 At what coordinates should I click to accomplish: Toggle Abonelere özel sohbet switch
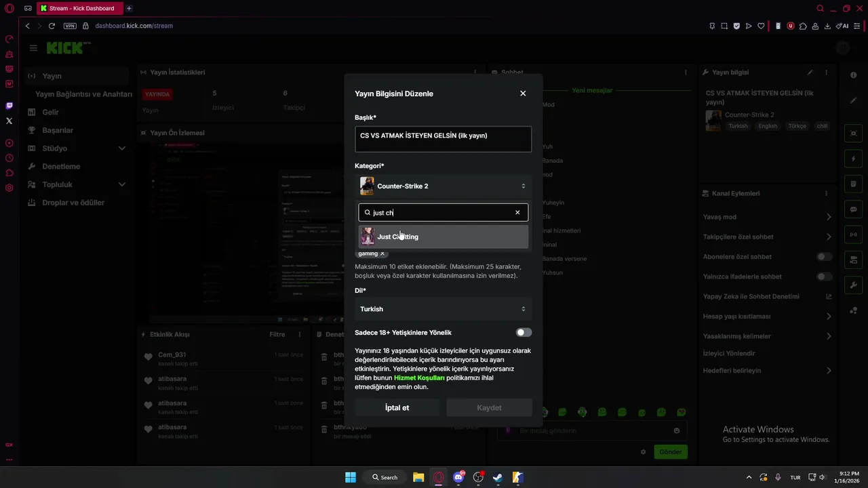824,257
